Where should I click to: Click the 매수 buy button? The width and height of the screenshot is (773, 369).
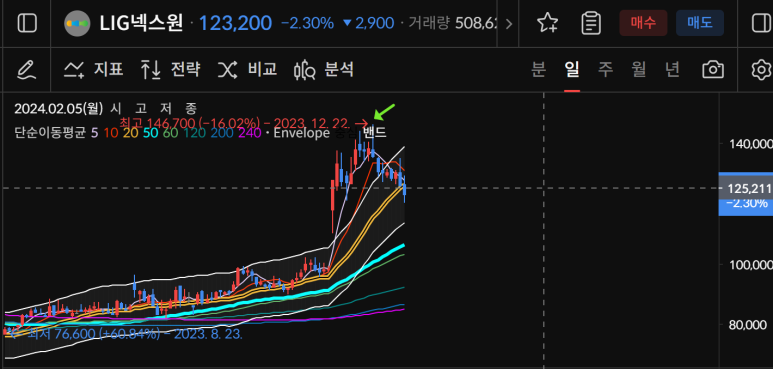pos(643,23)
